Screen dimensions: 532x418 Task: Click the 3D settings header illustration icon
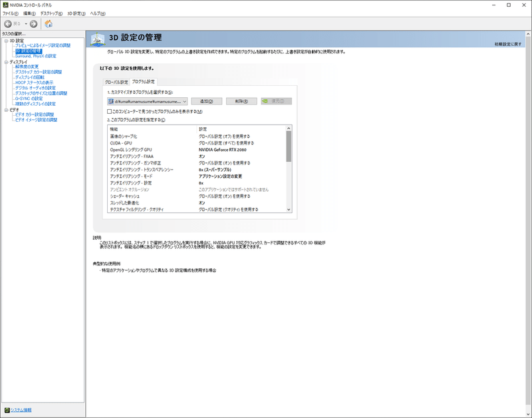(x=97, y=39)
